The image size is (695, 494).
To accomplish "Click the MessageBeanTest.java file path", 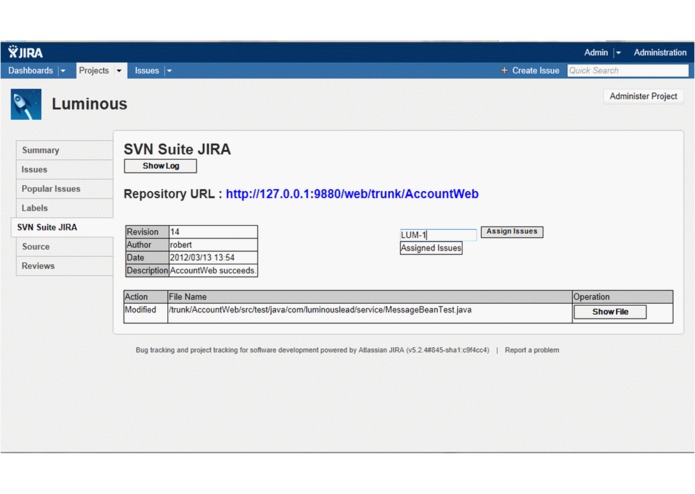I will point(320,310).
